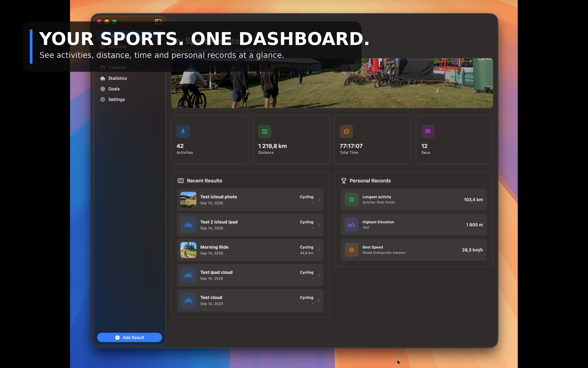Click the Longest activity map icon
The image size is (588, 368).
[x=352, y=200]
